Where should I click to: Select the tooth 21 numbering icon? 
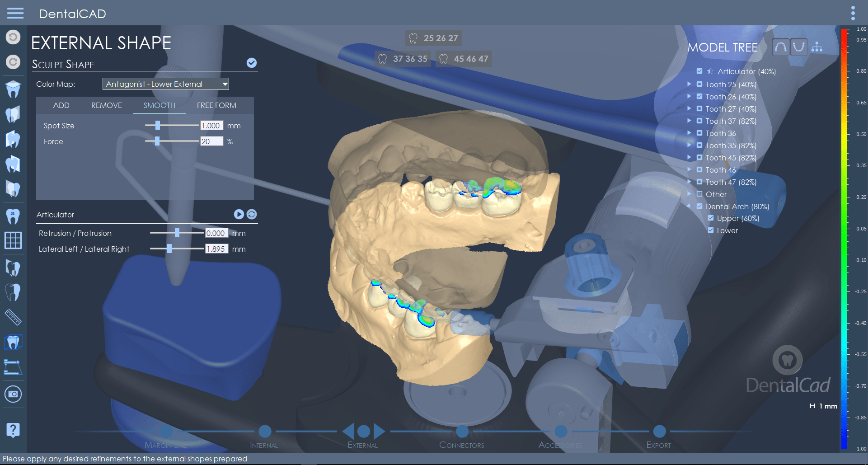pos(13,217)
